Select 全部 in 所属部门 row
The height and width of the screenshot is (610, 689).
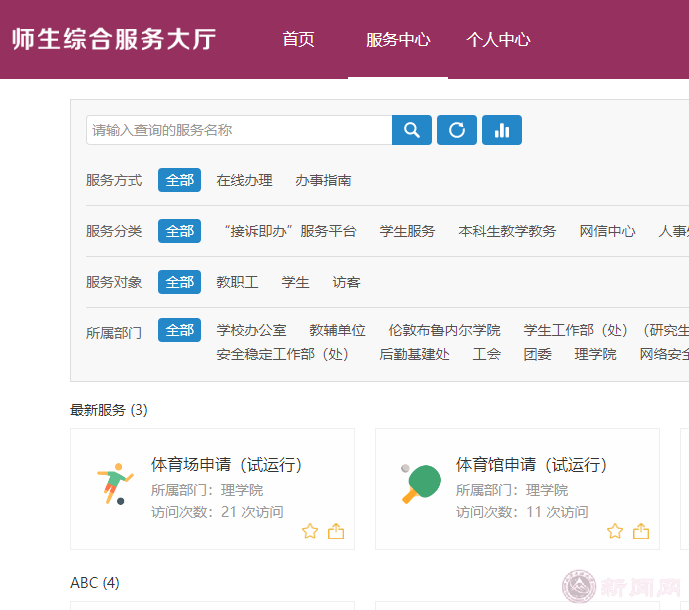pos(180,330)
